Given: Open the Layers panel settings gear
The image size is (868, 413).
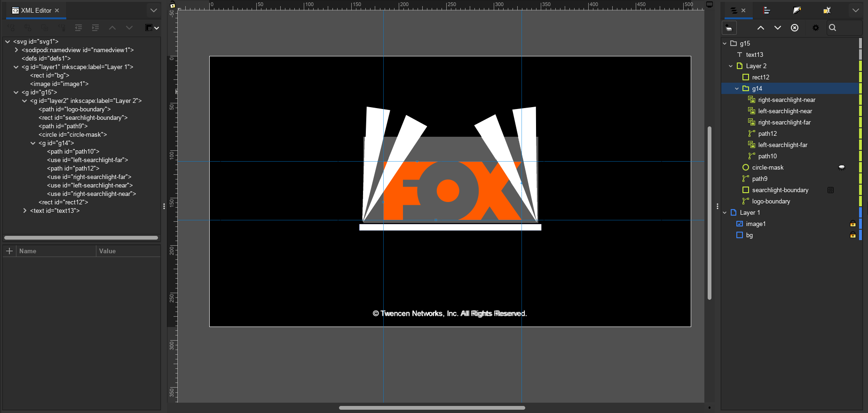Looking at the screenshot, I should coord(816,28).
